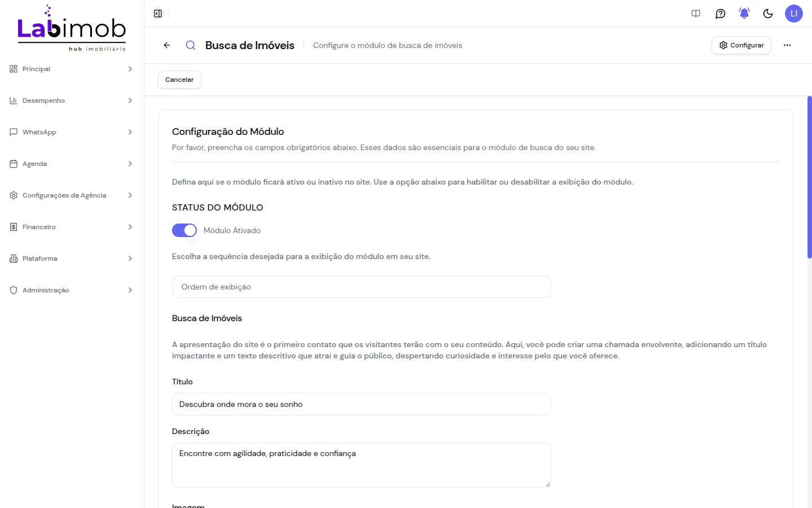Viewport: 812px width, 508px height.
Task: Go back using the arrow icon
Action: pos(167,45)
